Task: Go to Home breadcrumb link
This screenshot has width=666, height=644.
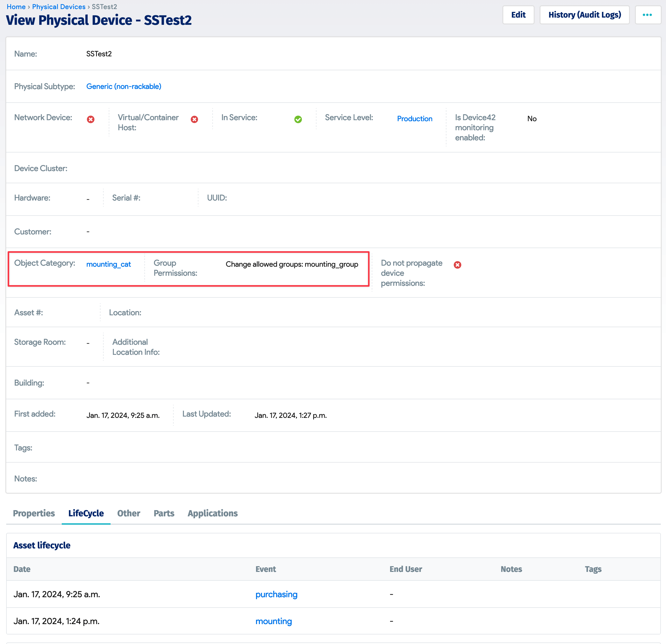Action: tap(16, 7)
